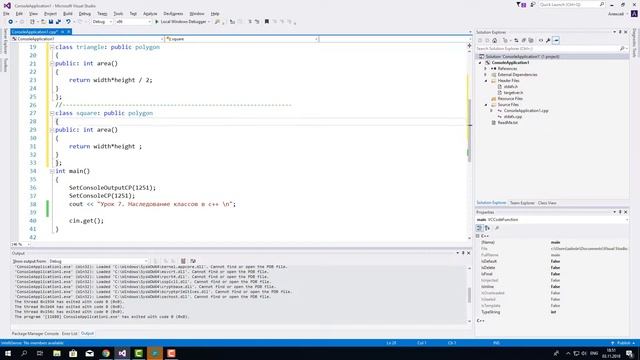Open Properties wrench icon in Solution Explorer
The width and height of the screenshot is (640, 360).
pyautogui.click(x=548, y=40)
